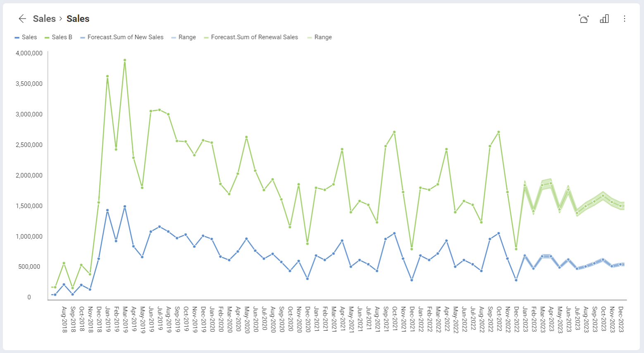Viewport: 644px width, 353px height.
Task: Select the Sales point at Dec-2022
Action: [516, 280]
